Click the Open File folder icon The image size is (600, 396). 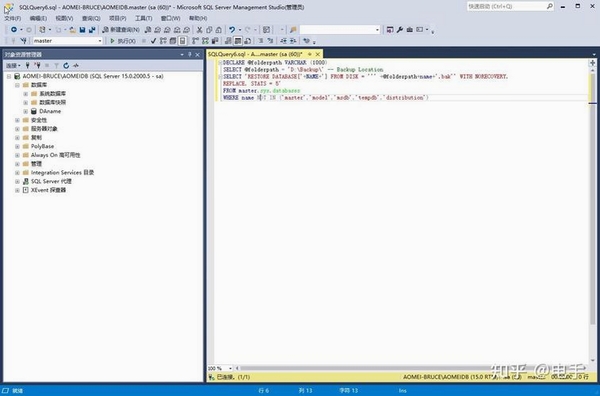(x=72, y=30)
